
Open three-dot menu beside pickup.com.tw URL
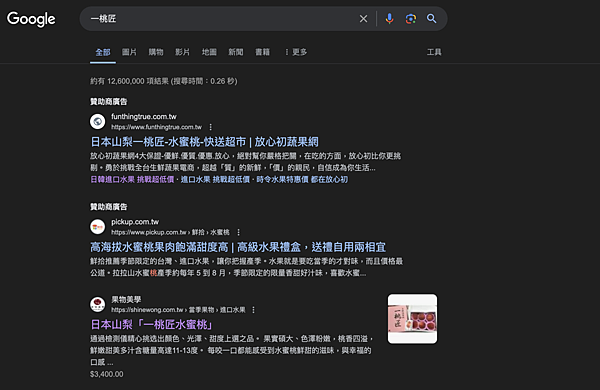coord(238,232)
